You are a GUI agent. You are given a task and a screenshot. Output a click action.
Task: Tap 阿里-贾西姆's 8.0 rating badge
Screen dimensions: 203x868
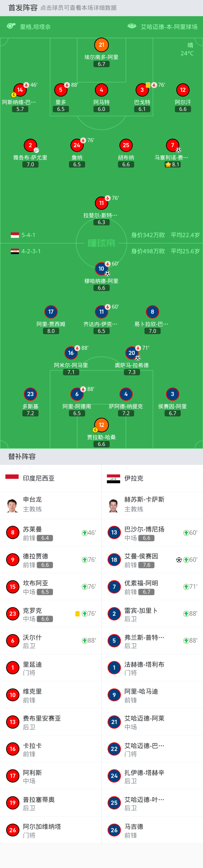51,331
